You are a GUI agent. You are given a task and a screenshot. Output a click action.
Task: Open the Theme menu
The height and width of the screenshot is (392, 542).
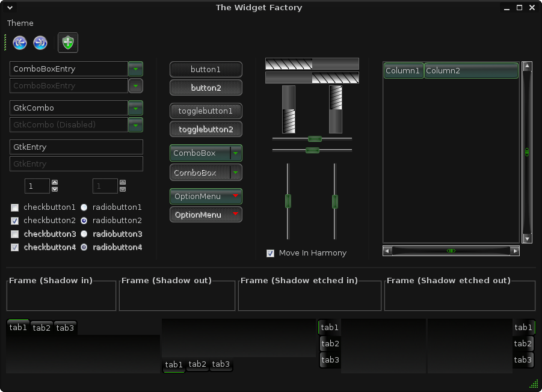pyautogui.click(x=20, y=23)
